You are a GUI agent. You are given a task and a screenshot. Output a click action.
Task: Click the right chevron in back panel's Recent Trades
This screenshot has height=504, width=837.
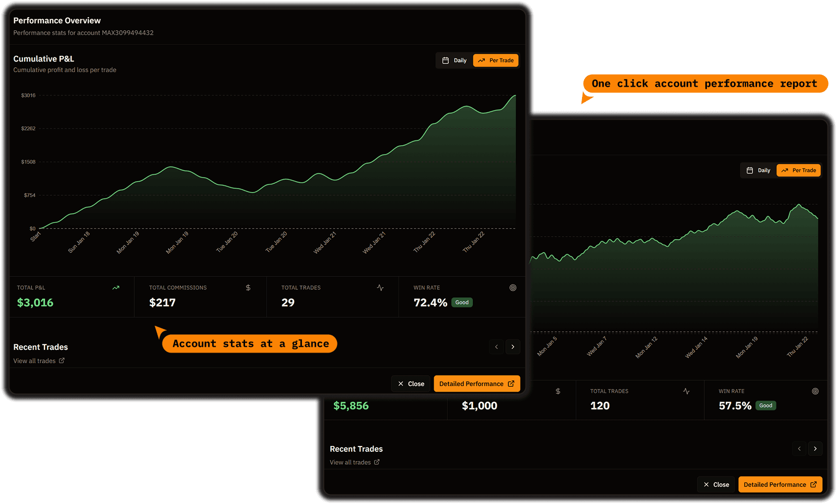pos(815,449)
